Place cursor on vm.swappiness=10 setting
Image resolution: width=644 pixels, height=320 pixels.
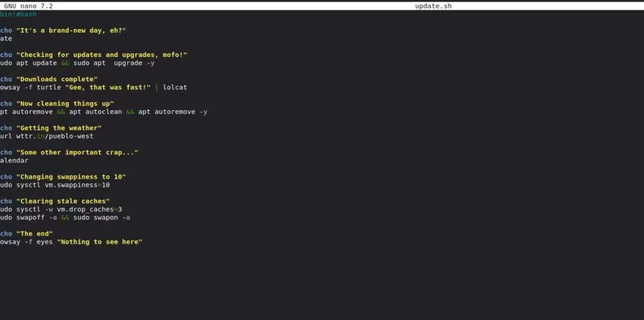click(x=77, y=185)
